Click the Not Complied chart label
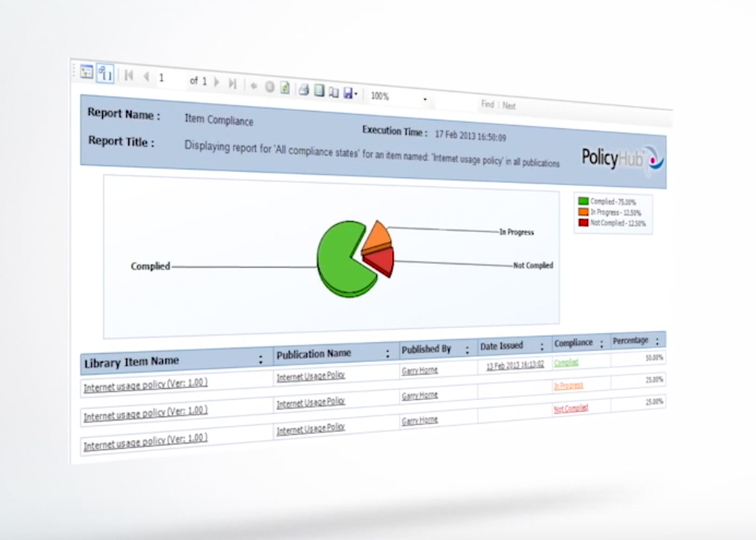The height and width of the screenshot is (540, 756). (x=533, y=265)
